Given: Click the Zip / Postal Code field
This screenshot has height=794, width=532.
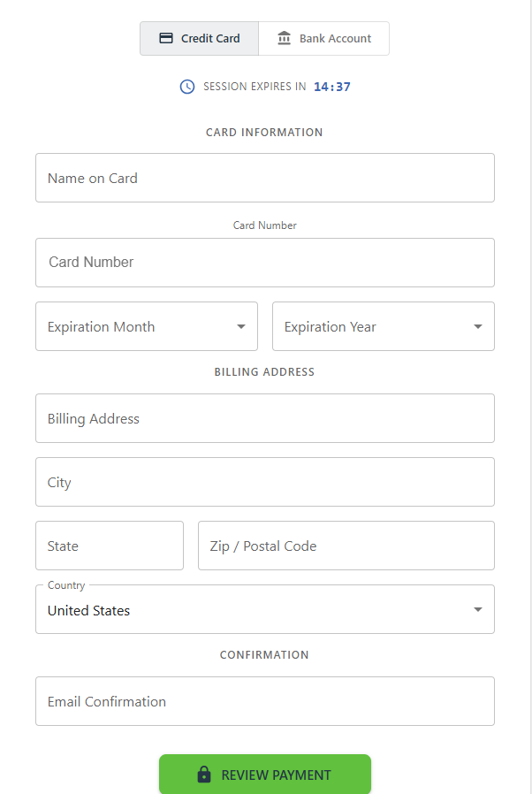Looking at the screenshot, I should (x=346, y=546).
